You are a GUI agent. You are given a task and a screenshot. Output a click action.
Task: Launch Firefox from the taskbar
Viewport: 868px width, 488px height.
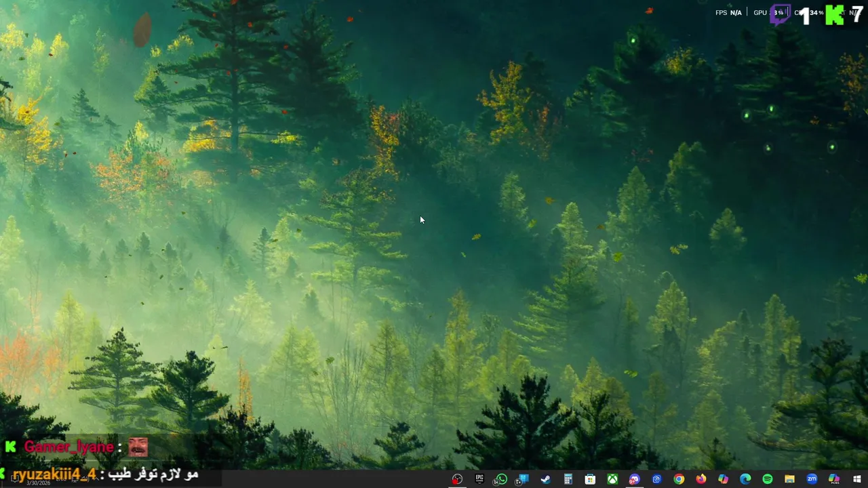[701, 479]
